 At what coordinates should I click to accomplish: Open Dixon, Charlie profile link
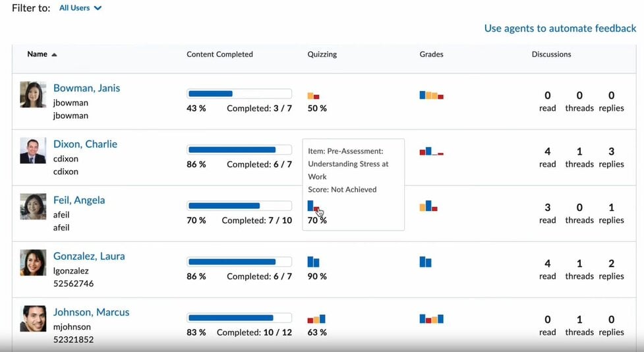click(x=85, y=144)
